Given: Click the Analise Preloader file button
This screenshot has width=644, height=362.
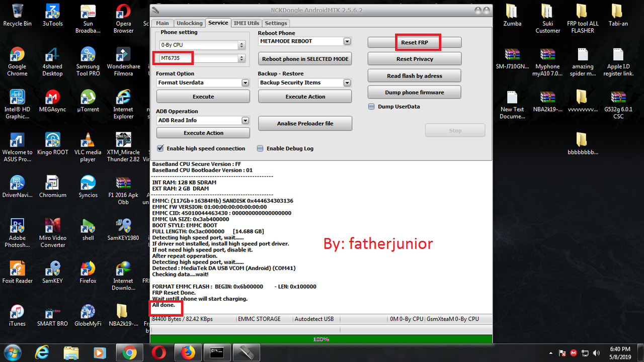Looking at the screenshot, I should (305, 123).
